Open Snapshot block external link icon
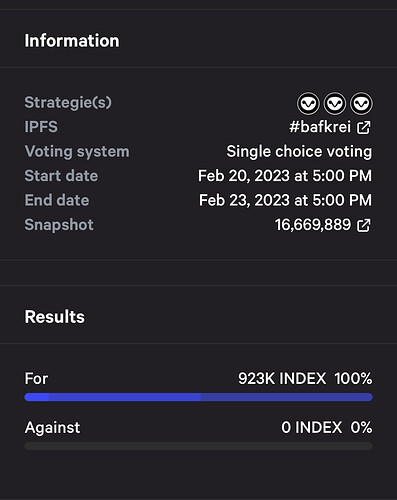 pyautogui.click(x=364, y=225)
